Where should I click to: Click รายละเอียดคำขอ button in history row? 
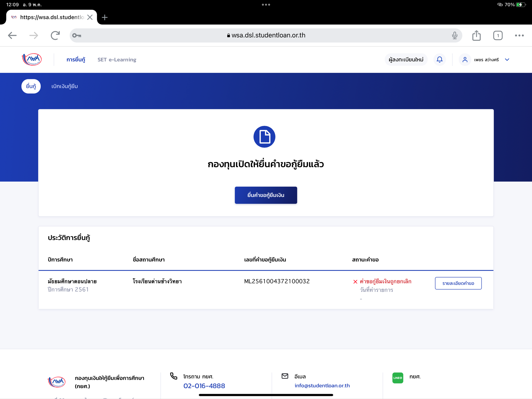coord(458,283)
